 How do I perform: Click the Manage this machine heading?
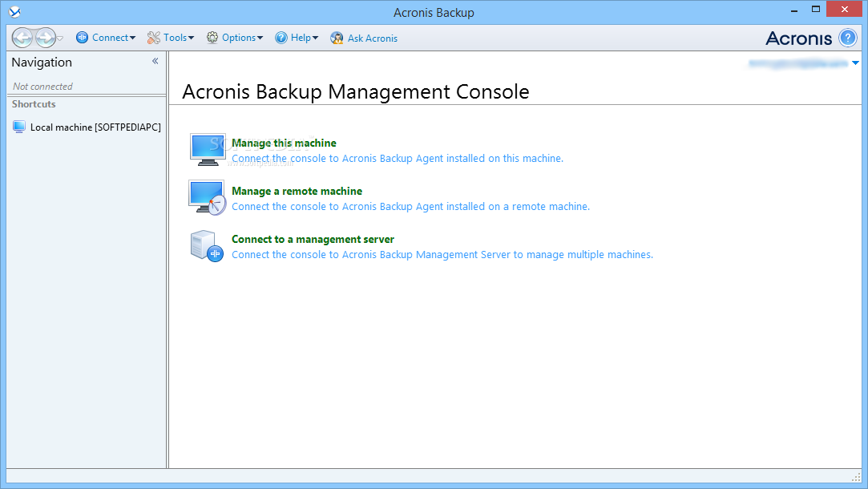(284, 143)
